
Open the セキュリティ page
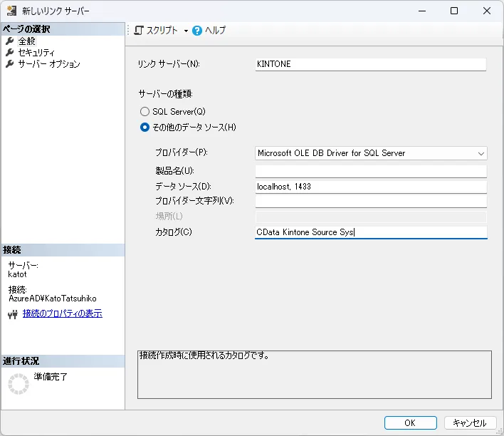point(36,52)
